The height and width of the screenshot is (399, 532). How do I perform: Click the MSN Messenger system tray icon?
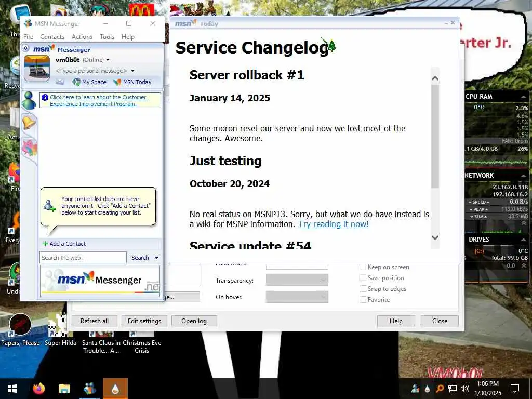click(415, 389)
